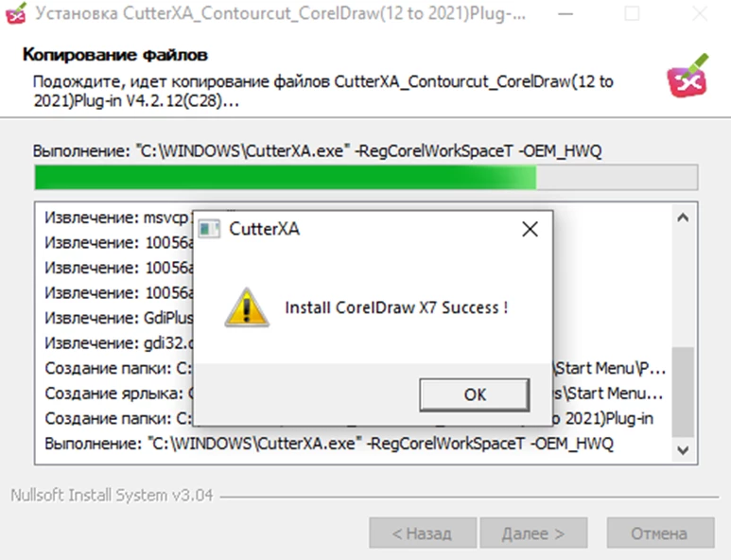The height and width of the screenshot is (560, 731).
Task: Click the green installation progress bar
Action: pyautogui.click(x=366, y=177)
